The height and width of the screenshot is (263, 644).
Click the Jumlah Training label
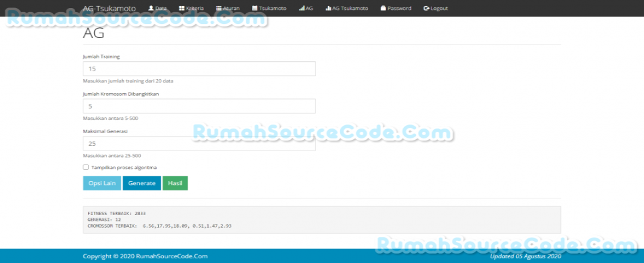tap(101, 57)
